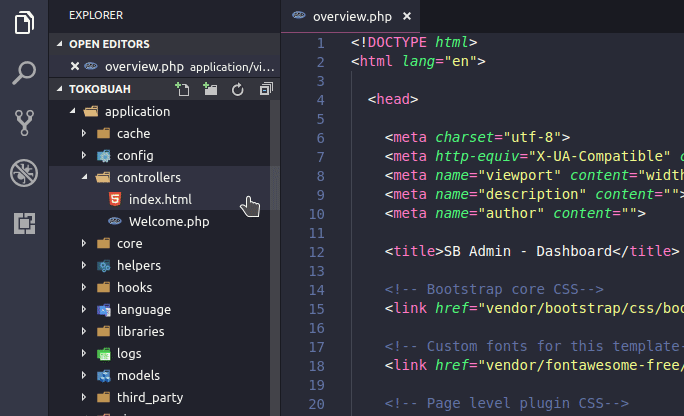Expand the models folder
The height and width of the screenshot is (416, 684).
138,375
